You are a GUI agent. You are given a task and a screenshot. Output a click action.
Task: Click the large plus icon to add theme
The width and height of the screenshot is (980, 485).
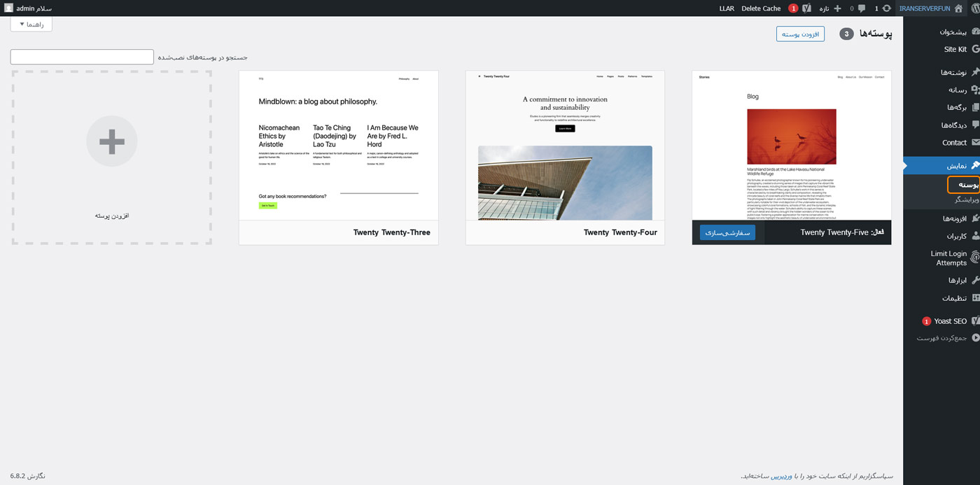(x=112, y=141)
